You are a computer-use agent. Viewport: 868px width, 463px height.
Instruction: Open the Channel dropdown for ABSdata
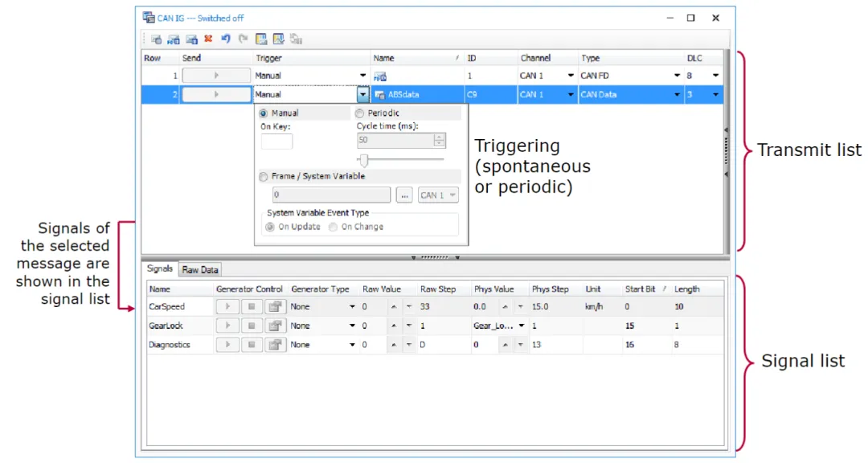[570, 95]
